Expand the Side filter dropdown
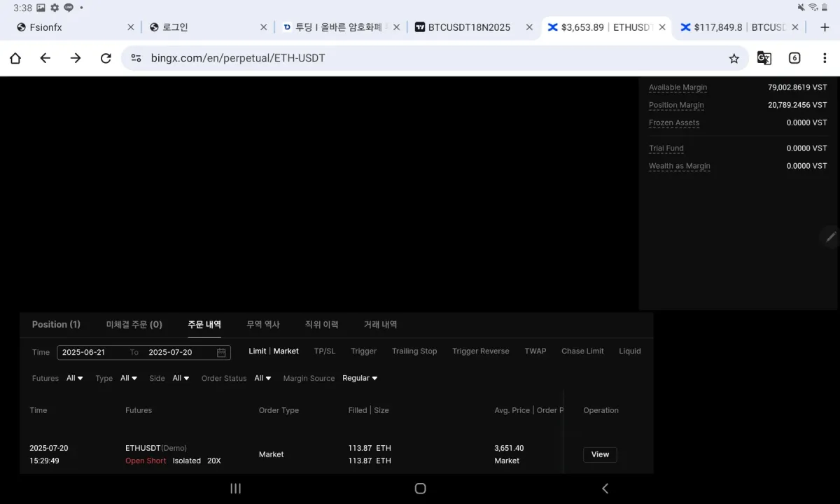Viewport: 840px width, 504px height. [x=181, y=378]
